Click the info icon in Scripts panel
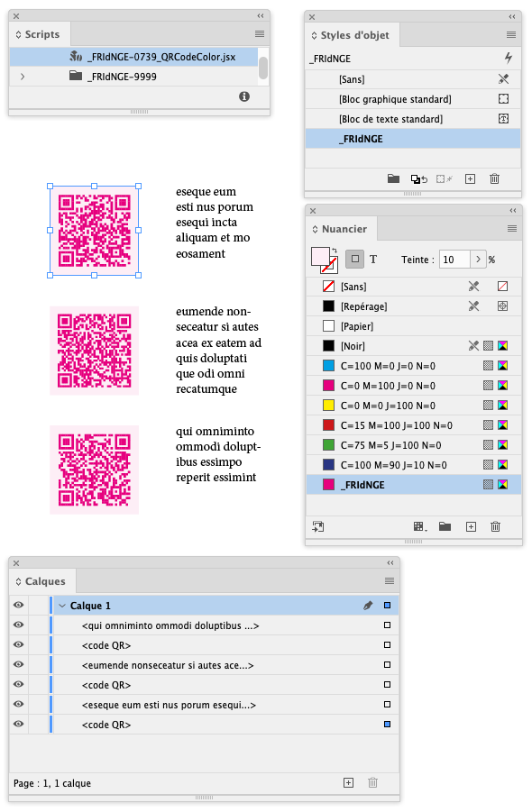The image size is (532, 812). 244,96
